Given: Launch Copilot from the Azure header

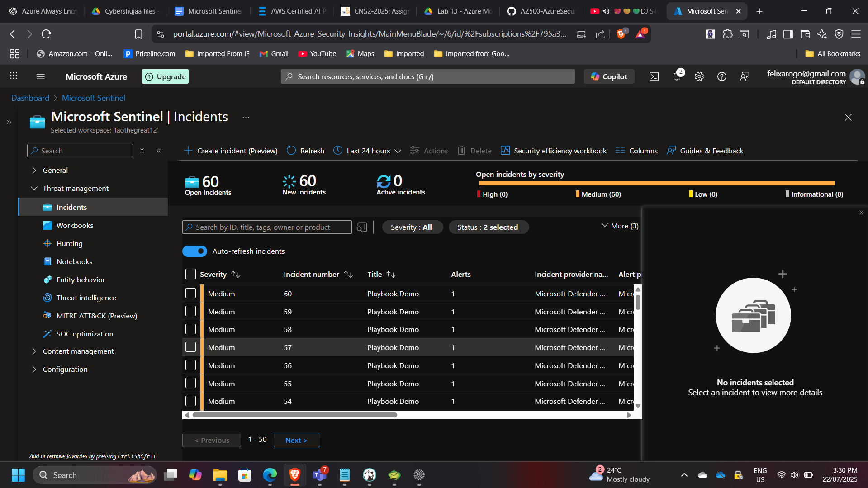Looking at the screenshot, I should (x=609, y=76).
